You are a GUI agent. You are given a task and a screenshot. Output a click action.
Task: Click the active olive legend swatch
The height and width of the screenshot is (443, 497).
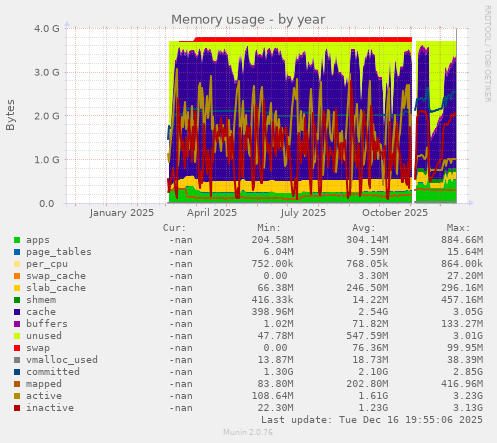[17, 396]
